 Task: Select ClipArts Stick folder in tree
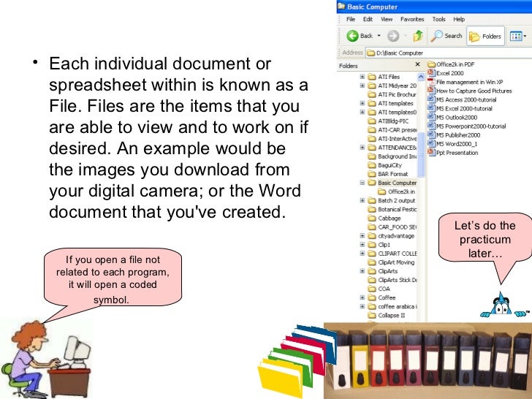[x=392, y=280]
